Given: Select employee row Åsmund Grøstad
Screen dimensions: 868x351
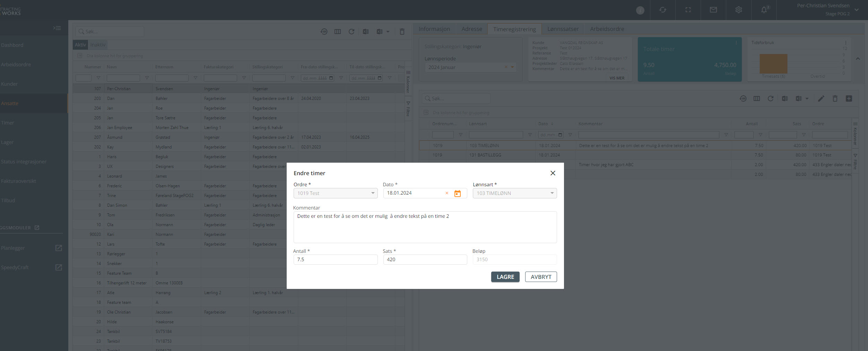Looking at the screenshot, I should tap(238, 137).
